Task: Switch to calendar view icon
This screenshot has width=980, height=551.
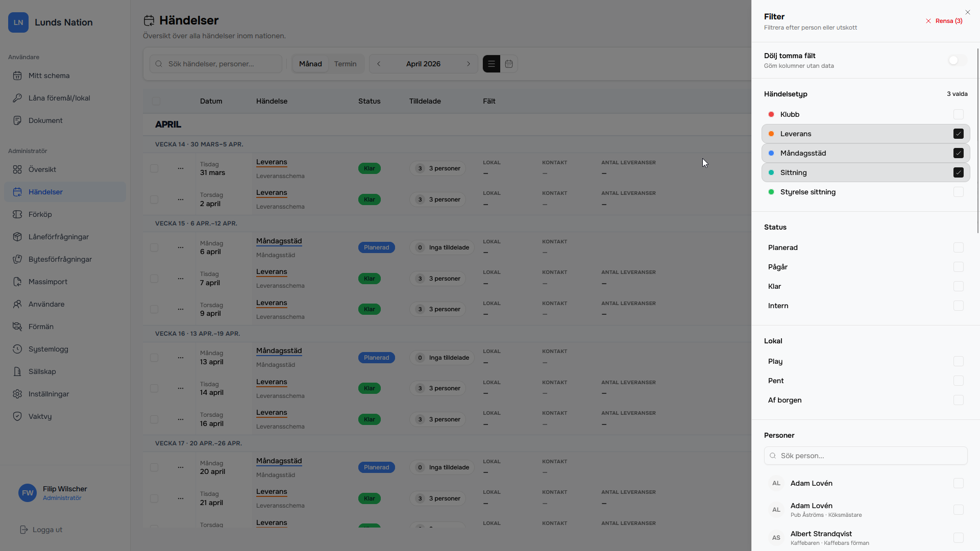Action: coord(509,64)
